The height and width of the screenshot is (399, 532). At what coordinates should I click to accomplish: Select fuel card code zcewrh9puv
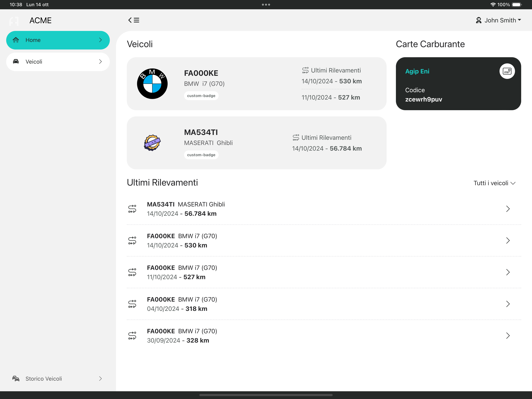click(424, 99)
